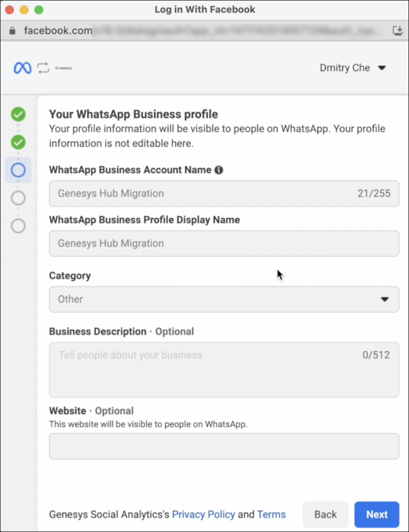The width and height of the screenshot is (409, 532).
Task: Click the download icon in address bar
Action: tap(397, 31)
